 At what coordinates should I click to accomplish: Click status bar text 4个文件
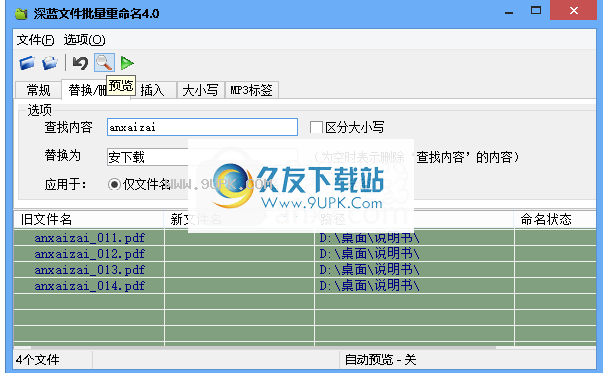pos(38,360)
